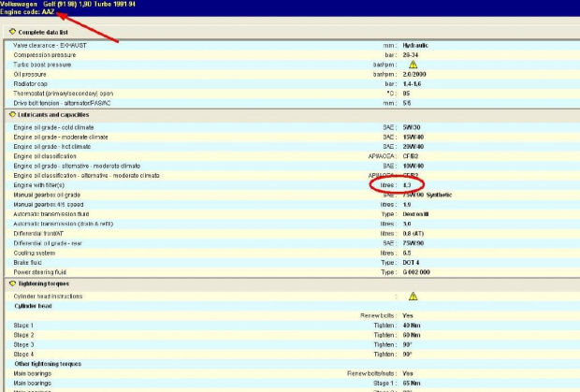Open the Turbo boost pressure warning icon
Viewport: 580px width, 392px height.
tap(413, 65)
